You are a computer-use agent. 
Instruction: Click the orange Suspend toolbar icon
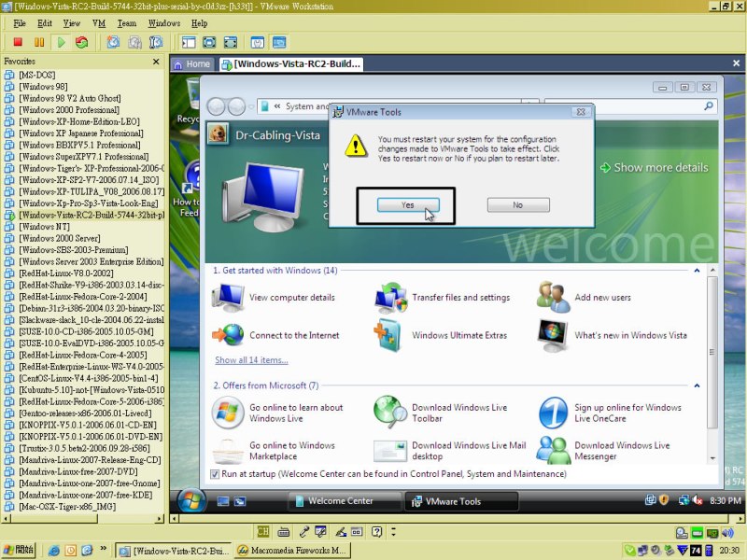pos(39,42)
